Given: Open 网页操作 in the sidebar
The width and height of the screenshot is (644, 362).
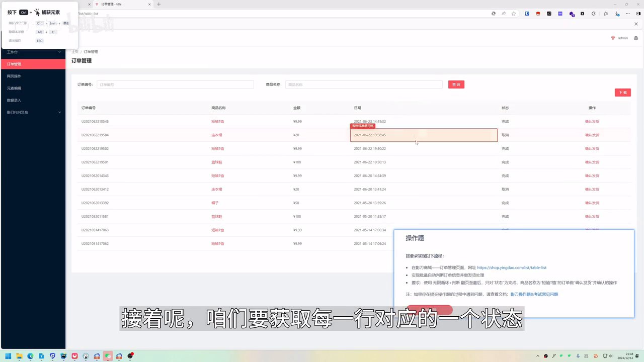Looking at the screenshot, I should tap(33, 76).
